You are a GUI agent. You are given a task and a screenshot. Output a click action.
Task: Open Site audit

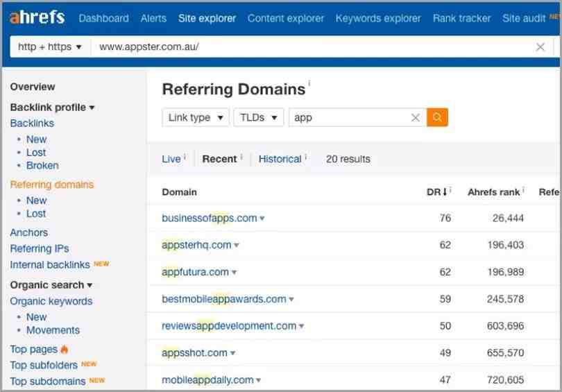524,18
